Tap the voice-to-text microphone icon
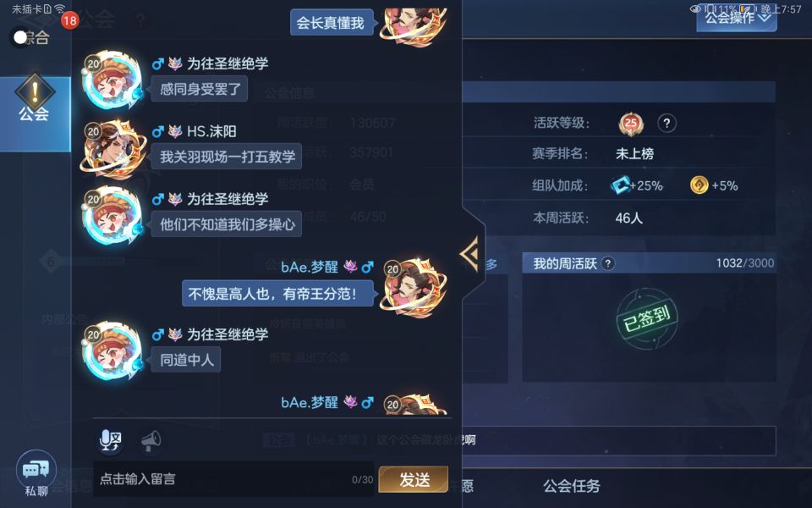 (x=110, y=441)
